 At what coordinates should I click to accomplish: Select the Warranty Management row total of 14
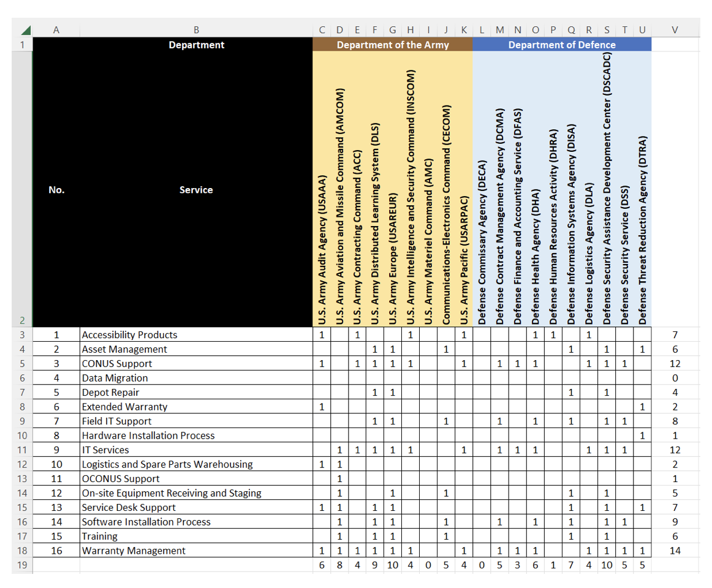coord(675,551)
